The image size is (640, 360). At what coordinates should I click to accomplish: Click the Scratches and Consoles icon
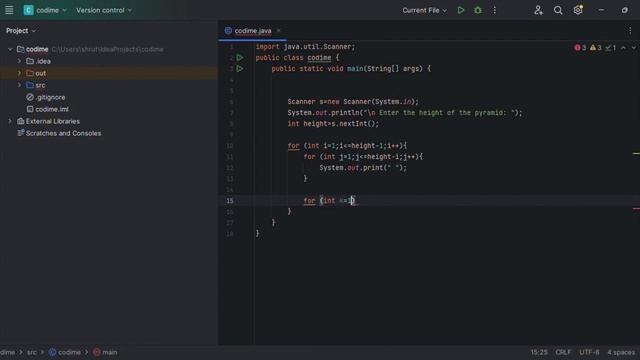point(20,133)
